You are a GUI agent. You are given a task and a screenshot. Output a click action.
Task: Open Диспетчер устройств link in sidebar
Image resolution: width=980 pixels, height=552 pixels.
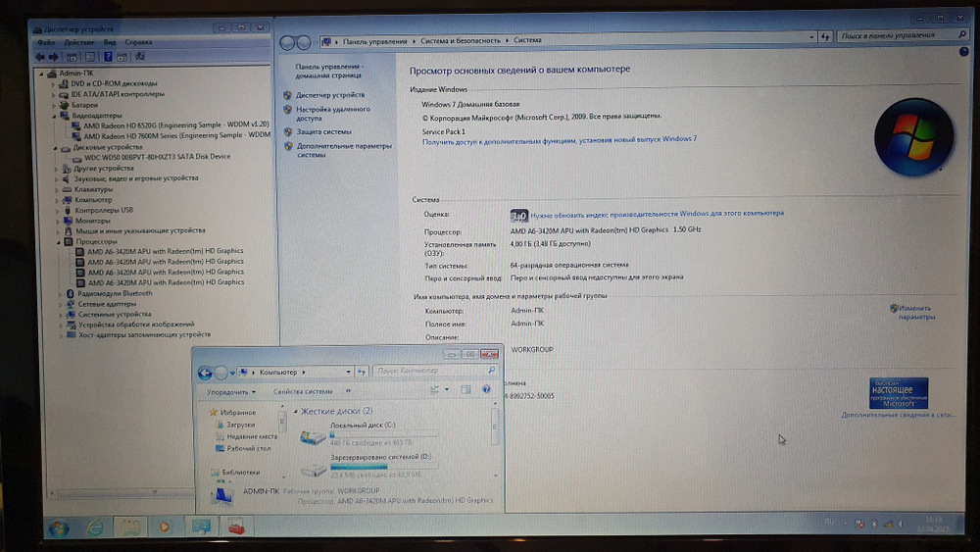click(x=330, y=95)
